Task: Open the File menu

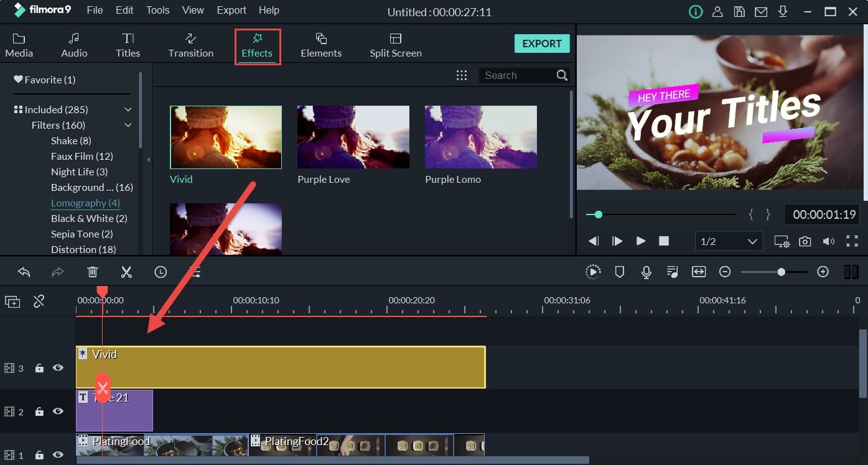Action: click(x=95, y=11)
